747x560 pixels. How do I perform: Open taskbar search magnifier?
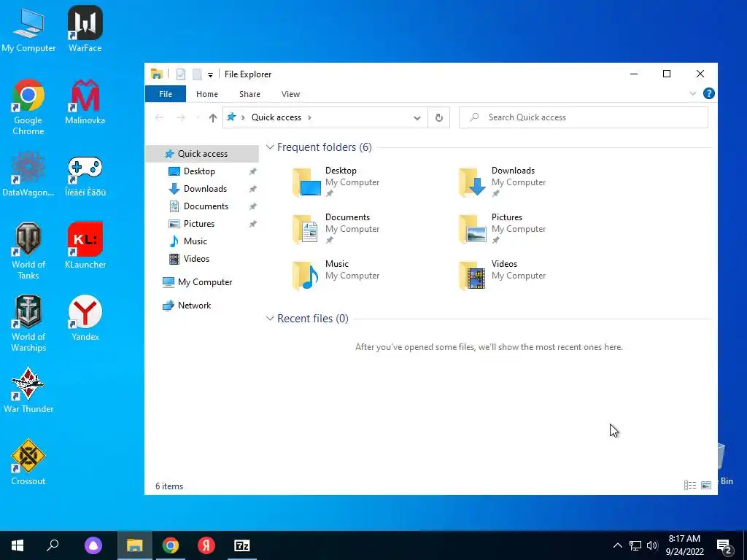(53, 545)
